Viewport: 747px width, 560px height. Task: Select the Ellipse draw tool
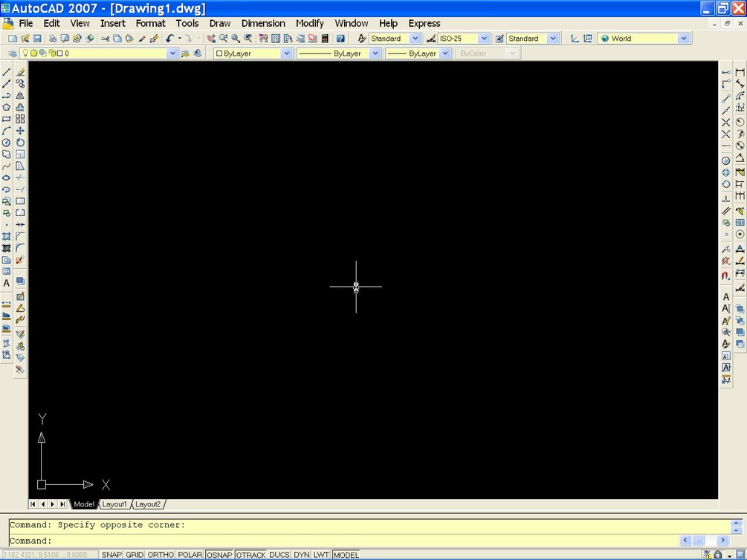pyautogui.click(x=7, y=178)
